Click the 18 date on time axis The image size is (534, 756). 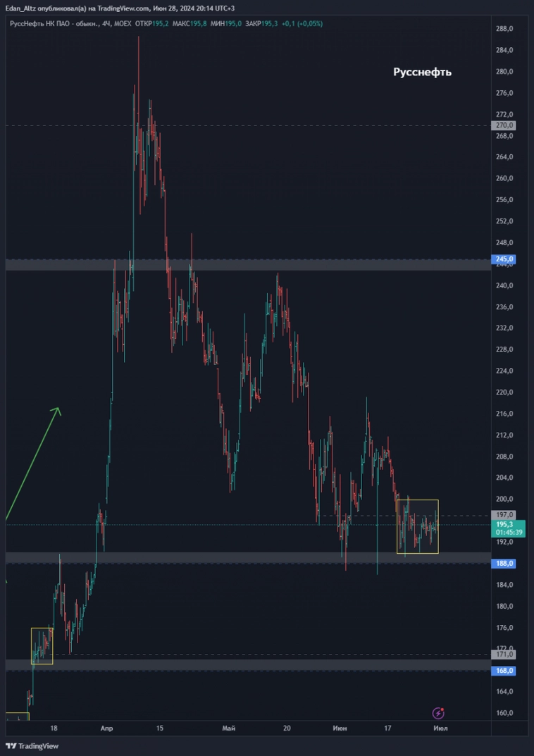click(x=54, y=728)
